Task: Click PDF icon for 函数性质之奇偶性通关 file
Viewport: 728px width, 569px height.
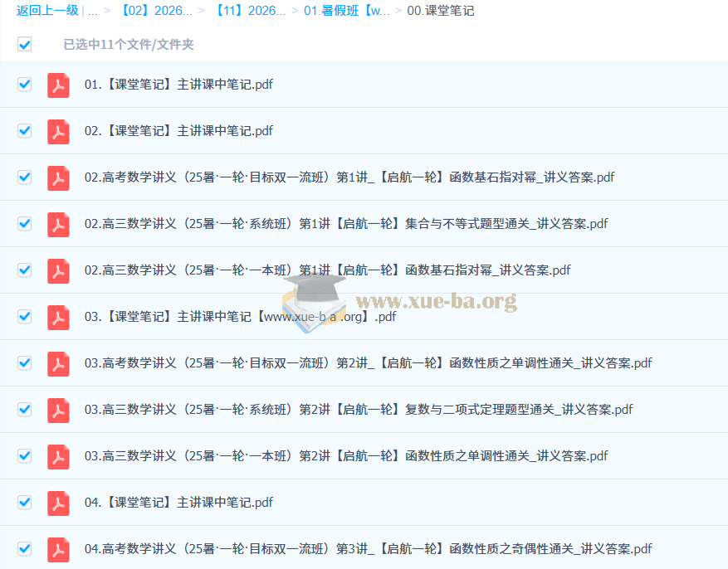Action: pyautogui.click(x=58, y=549)
